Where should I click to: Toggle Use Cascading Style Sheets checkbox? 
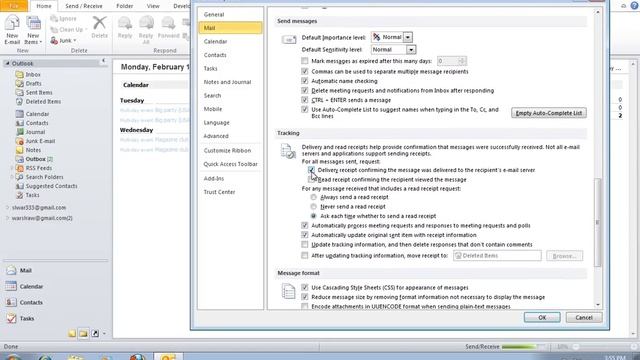pos(304,287)
